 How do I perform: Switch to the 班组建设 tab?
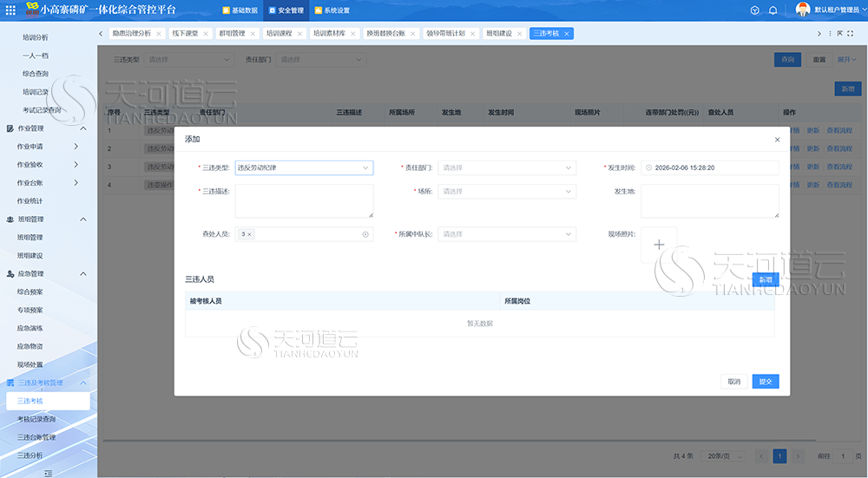(499, 33)
